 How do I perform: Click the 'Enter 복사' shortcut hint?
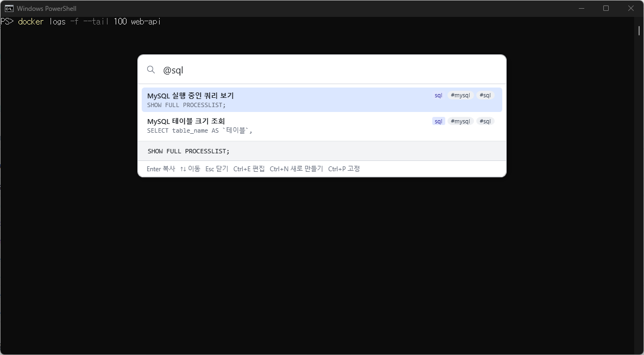[161, 169]
